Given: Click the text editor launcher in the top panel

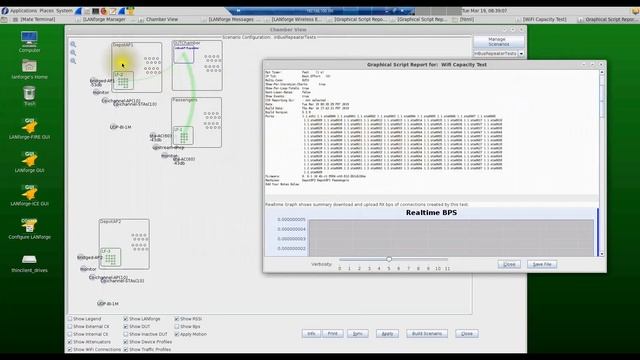Looking at the screenshot, I should pyautogui.click(x=112, y=11).
